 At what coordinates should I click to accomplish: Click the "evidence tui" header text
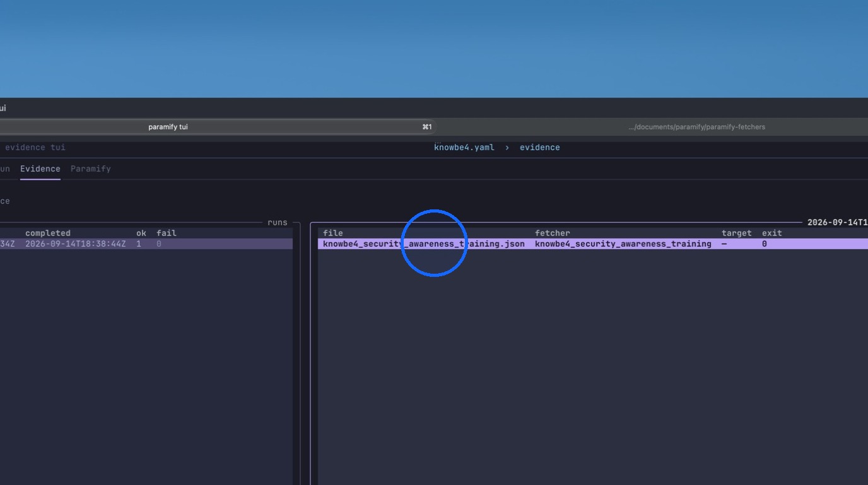pos(35,148)
